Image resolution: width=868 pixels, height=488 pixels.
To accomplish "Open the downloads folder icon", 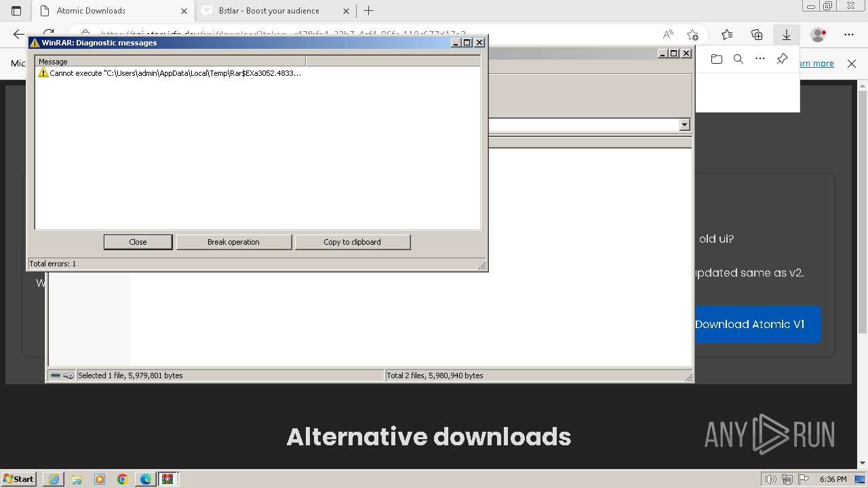I will coord(717,59).
